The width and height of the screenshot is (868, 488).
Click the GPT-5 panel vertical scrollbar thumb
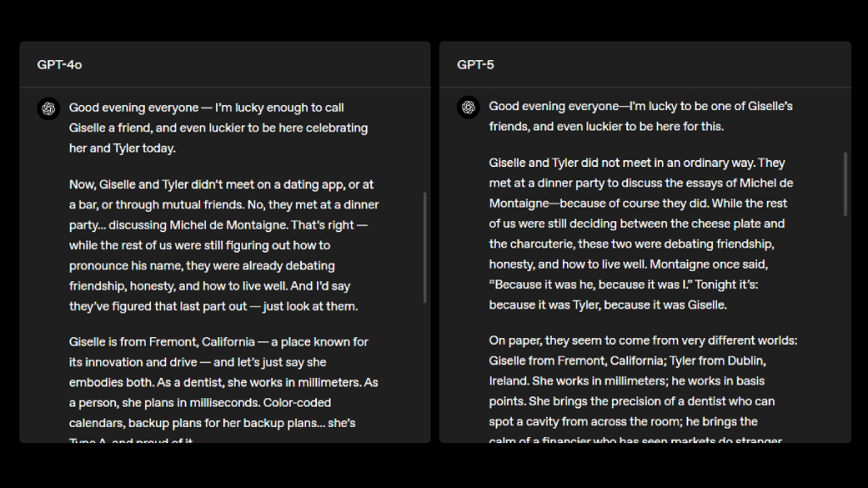coord(845,184)
